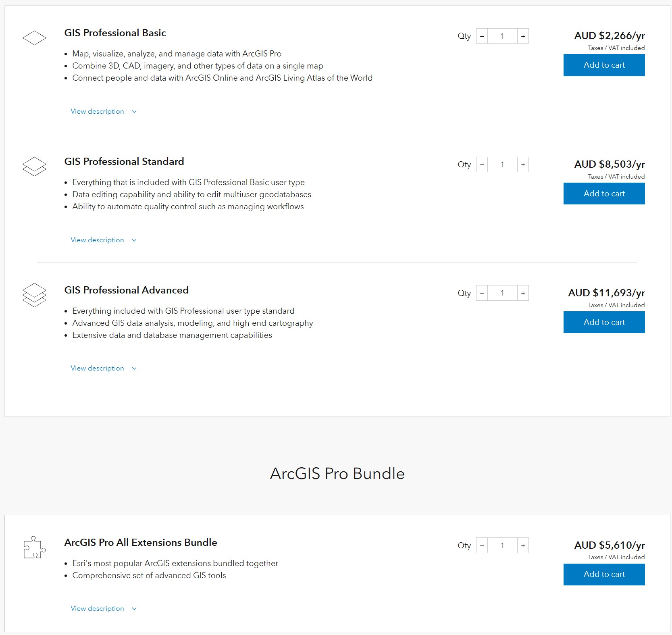
Task: Click the single-layer icon beside GIS Professional Basic
Action: click(34, 38)
